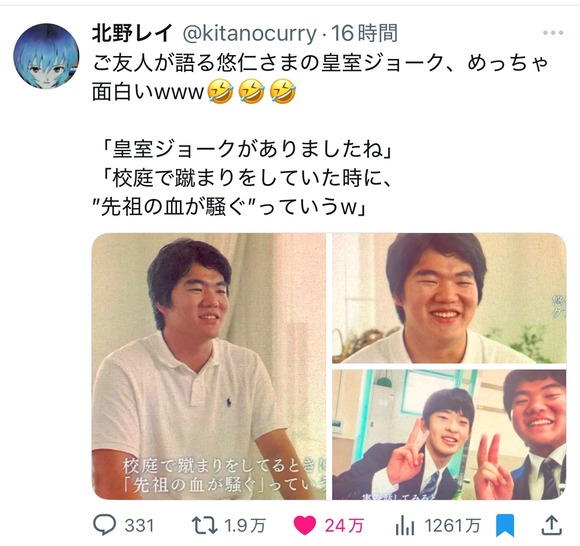Tap the share upload arrow icon

pos(552,525)
